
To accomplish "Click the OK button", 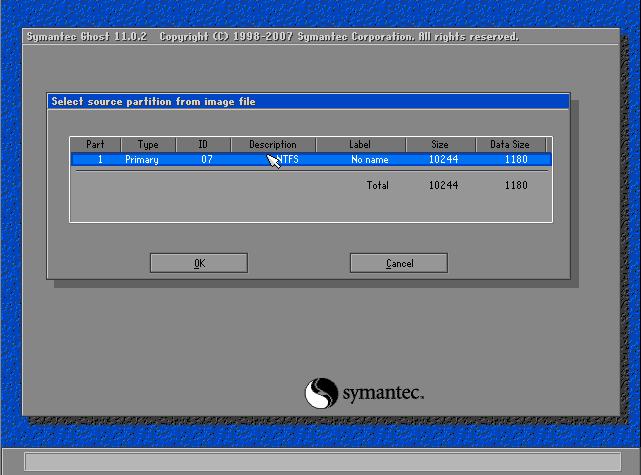I will 199,263.
